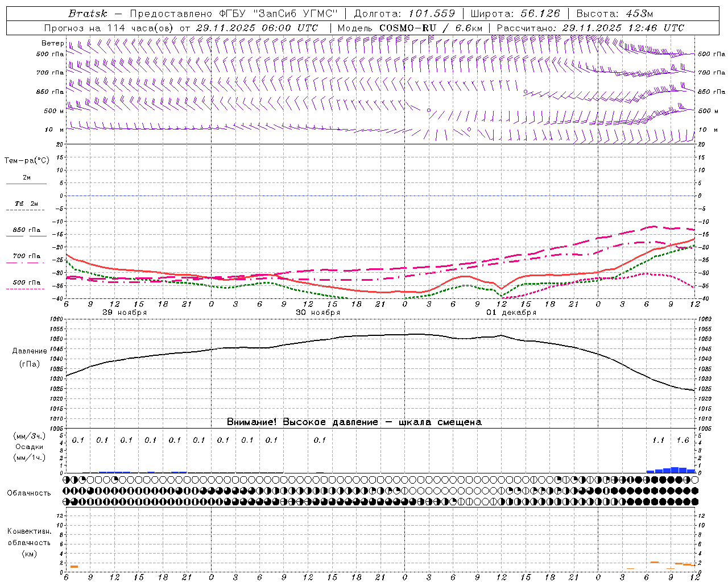Click the precipitation value 1.6
This screenshot has width=728, height=582.
(682, 440)
